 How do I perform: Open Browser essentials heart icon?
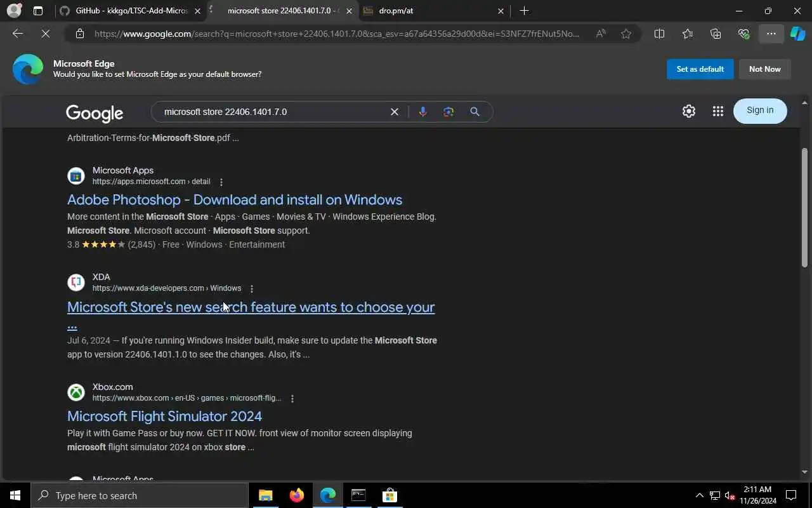743,34
